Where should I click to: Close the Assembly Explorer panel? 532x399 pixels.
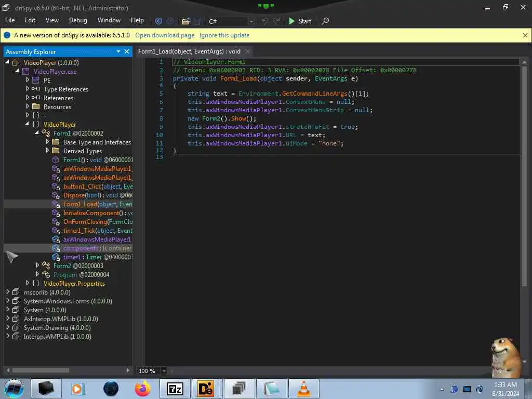(x=127, y=51)
